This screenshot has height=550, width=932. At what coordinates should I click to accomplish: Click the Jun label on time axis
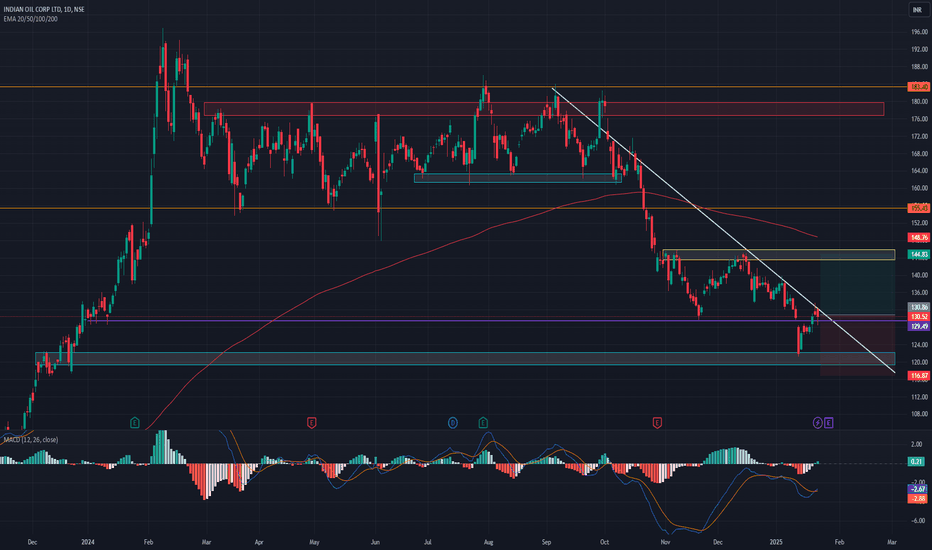[x=375, y=542]
